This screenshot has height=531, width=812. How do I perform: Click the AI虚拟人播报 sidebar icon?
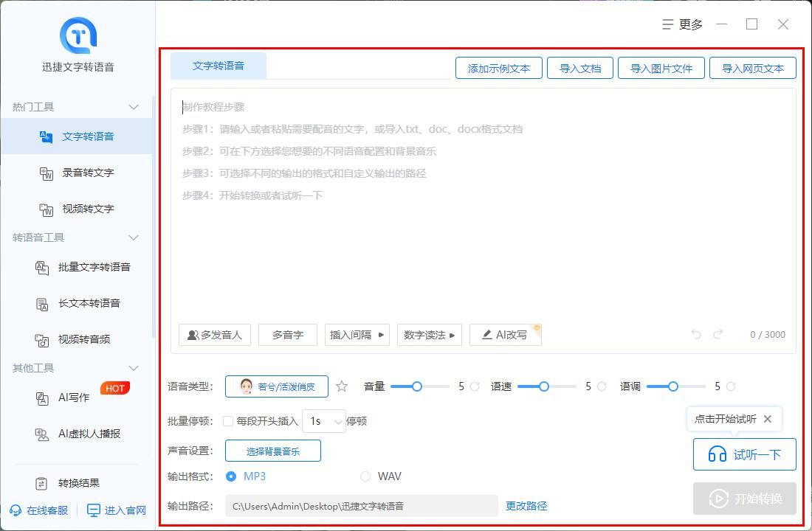42,434
